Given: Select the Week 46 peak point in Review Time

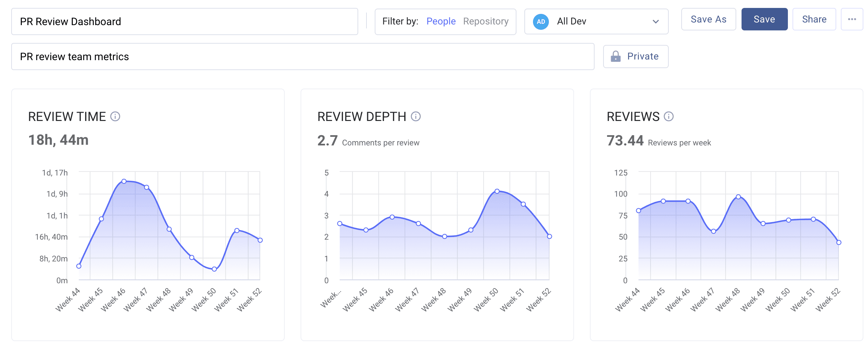Looking at the screenshot, I should point(124,181).
